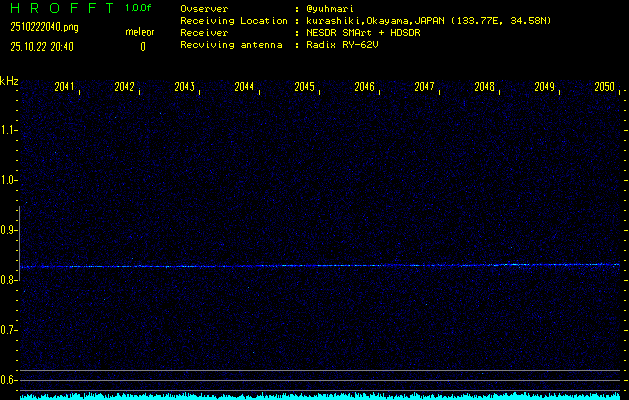
Task: Click the bright horizontal signal line in the spectrogram
Action: 320,266
